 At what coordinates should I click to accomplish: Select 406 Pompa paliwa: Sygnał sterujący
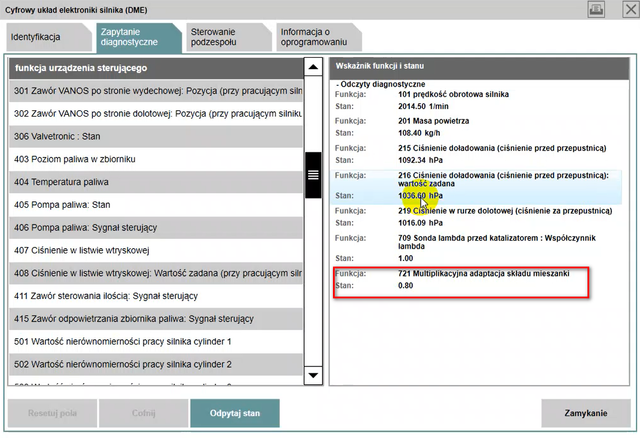156,228
